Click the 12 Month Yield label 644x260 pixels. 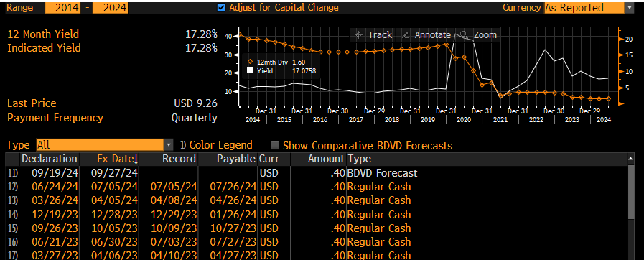click(x=43, y=34)
